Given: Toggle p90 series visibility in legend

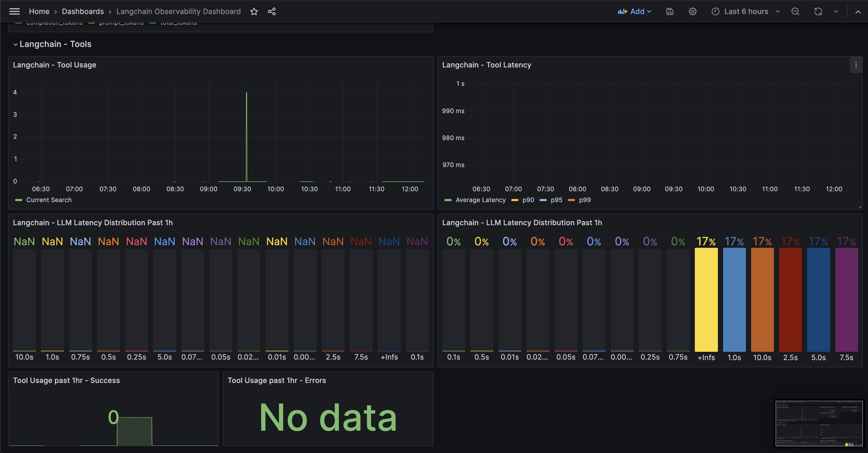Looking at the screenshot, I should point(528,200).
